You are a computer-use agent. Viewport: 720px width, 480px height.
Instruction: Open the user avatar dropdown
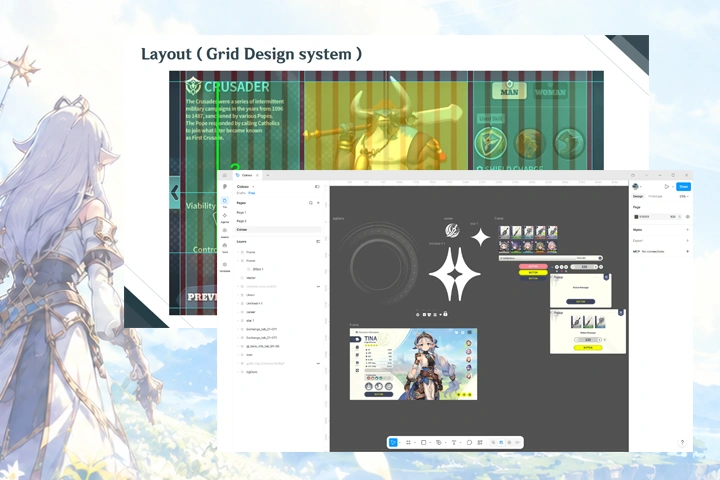point(637,186)
